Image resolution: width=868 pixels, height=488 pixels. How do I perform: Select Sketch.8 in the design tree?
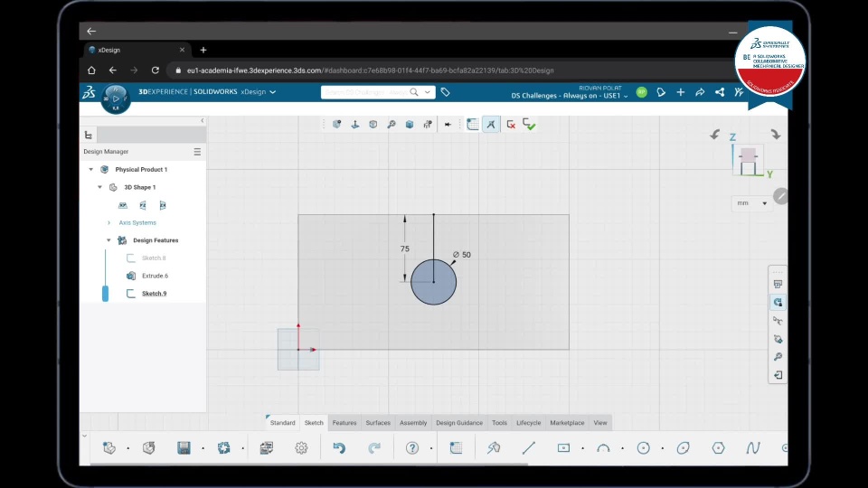[x=154, y=258]
